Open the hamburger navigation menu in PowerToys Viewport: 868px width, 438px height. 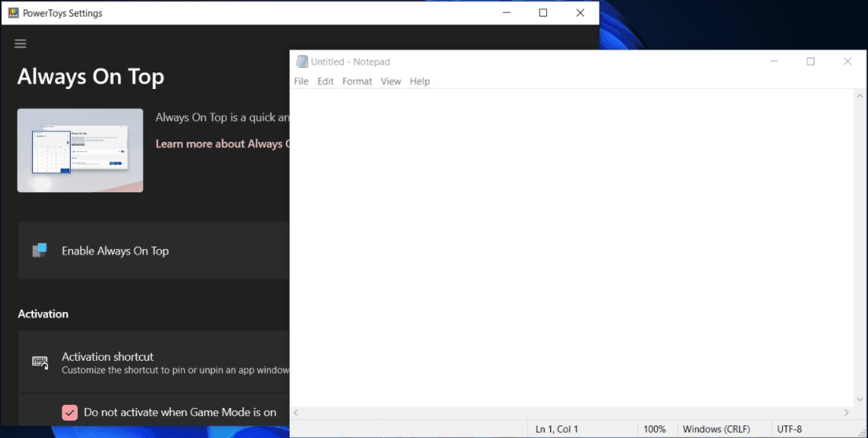click(20, 44)
